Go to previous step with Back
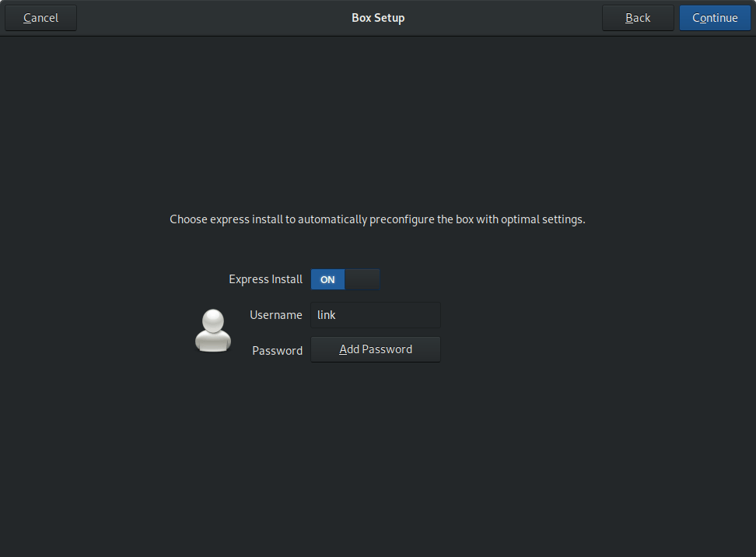Screen dimensions: 756x557 (x=638, y=18)
